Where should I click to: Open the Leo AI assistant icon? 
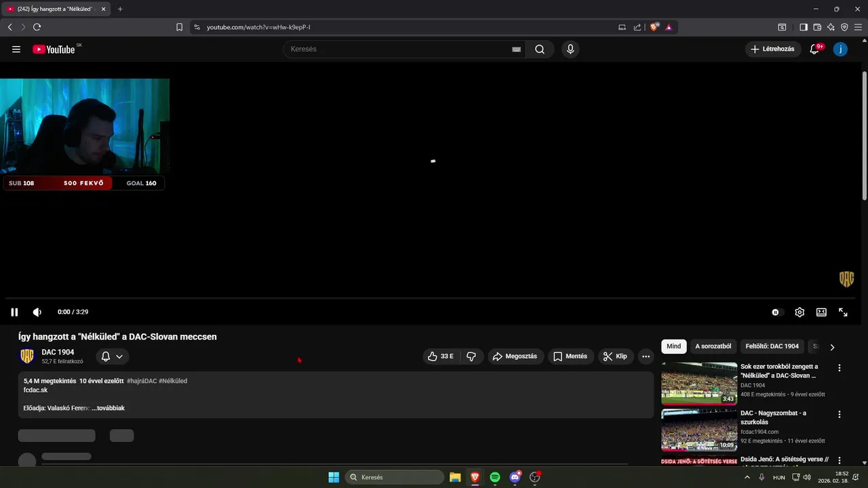click(831, 27)
